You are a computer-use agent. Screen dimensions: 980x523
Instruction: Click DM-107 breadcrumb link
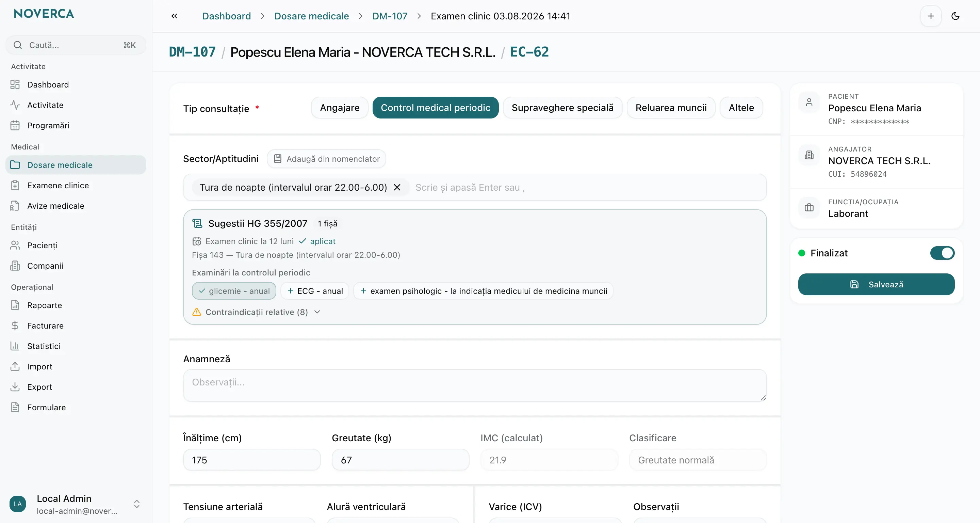point(390,16)
